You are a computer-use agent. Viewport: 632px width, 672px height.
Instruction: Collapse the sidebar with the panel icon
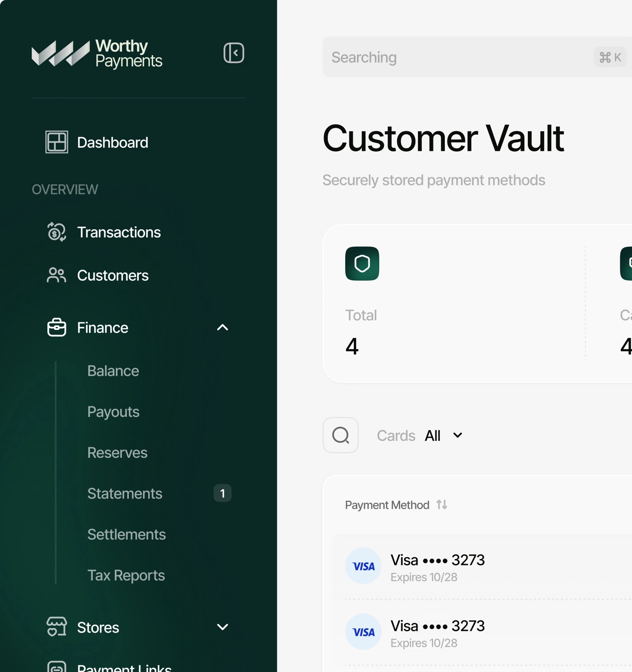coord(234,53)
